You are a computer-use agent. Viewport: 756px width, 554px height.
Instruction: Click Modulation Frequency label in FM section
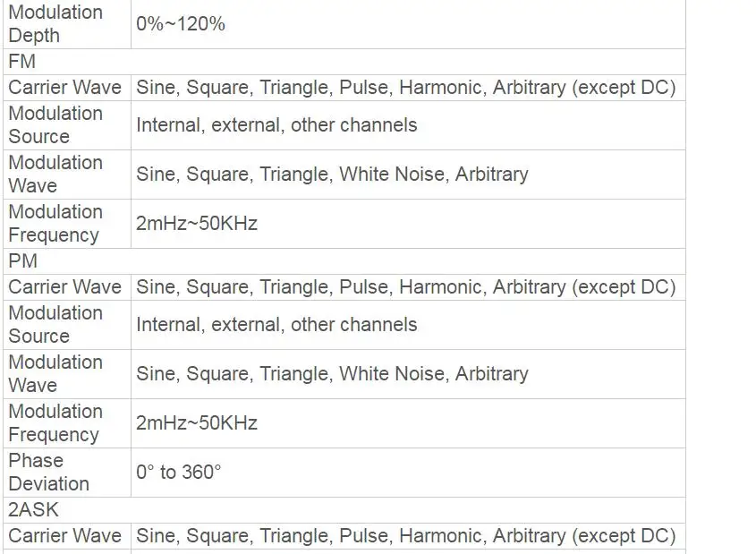click(x=55, y=224)
